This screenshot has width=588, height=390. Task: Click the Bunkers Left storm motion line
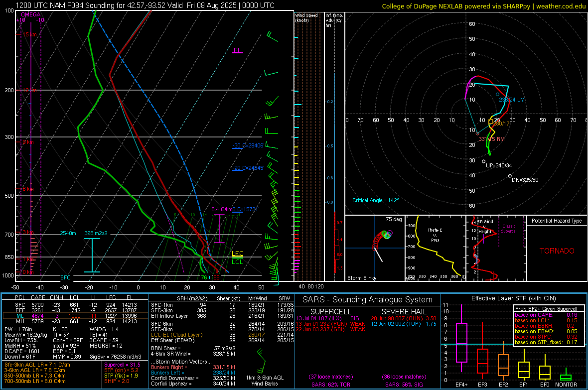[193, 373]
